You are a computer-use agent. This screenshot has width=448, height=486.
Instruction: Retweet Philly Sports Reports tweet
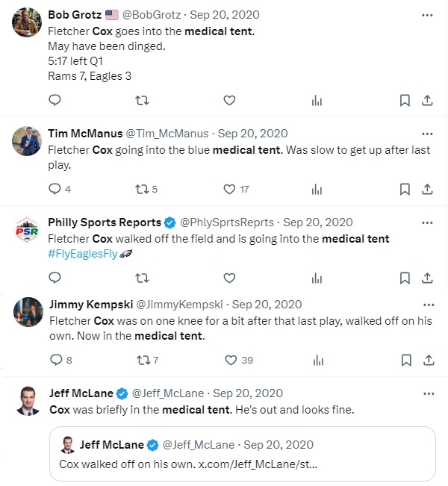point(141,278)
